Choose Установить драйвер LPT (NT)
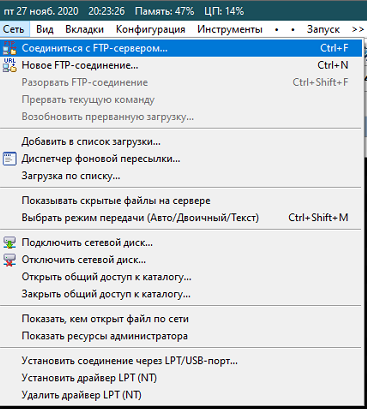 (x=181, y=378)
